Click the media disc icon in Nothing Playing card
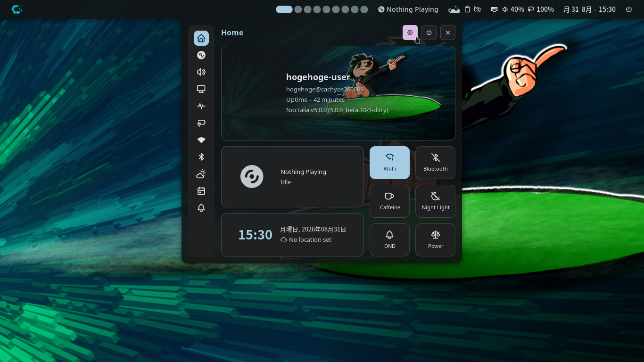The image size is (644, 362). (252, 177)
